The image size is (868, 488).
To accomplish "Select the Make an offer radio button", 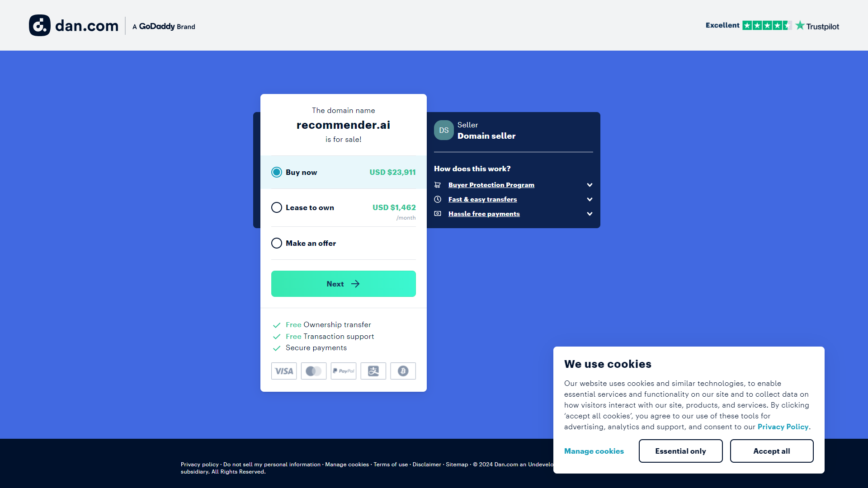I will [x=277, y=243].
